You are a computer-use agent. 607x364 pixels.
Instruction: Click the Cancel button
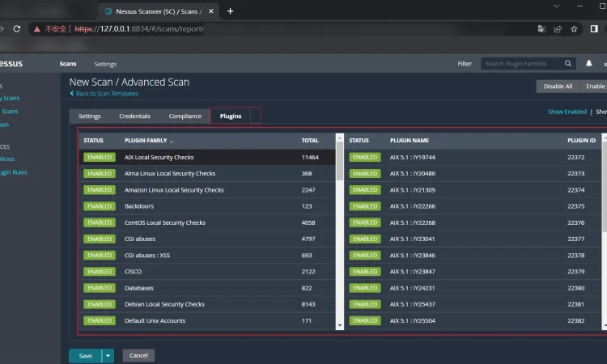(x=138, y=355)
